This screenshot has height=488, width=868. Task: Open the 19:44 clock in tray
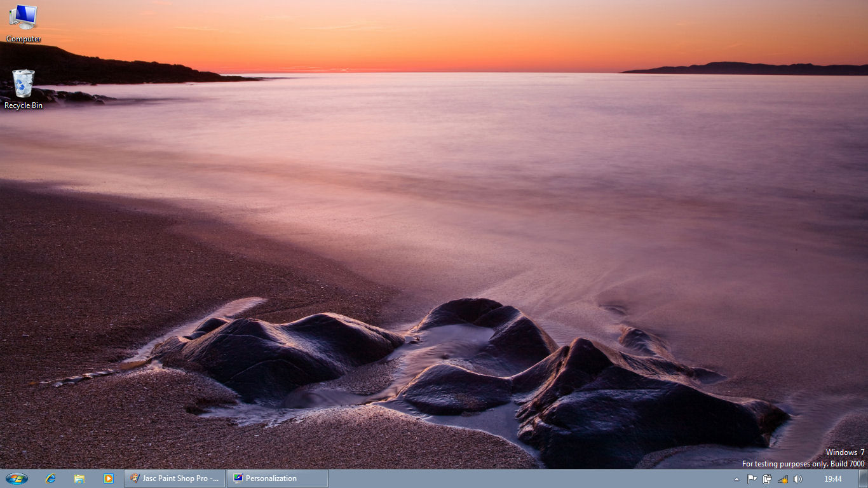click(832, 479)
